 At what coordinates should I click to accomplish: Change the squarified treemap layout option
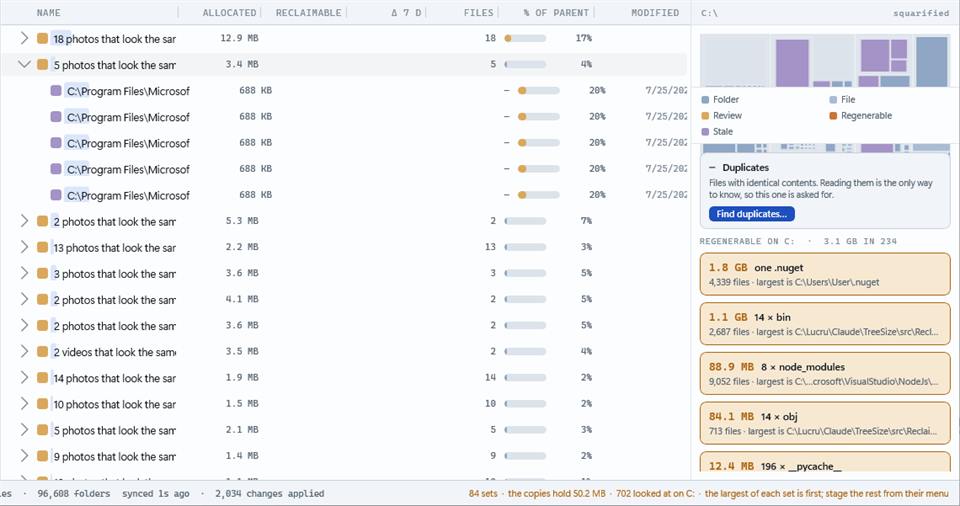click(921, 13)
